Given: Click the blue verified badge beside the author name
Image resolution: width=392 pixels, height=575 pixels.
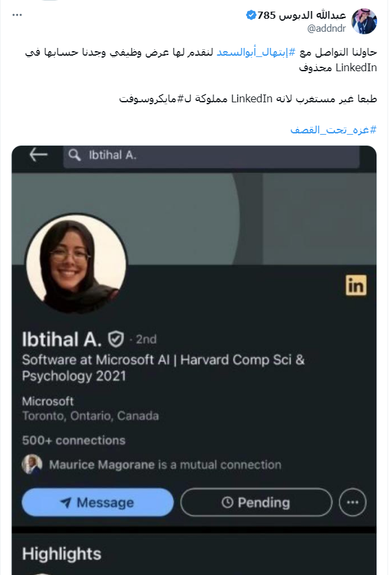Looking at the screenshot, I should coord(251,15).
